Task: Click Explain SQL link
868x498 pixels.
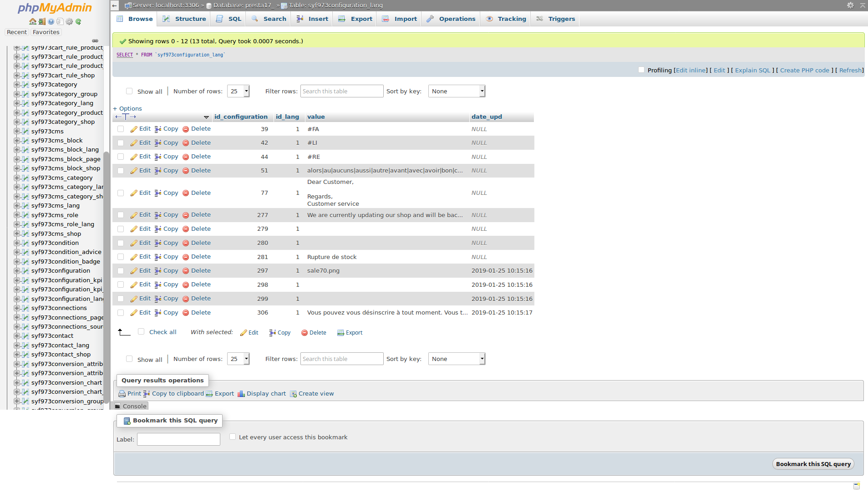Action: point(752,70)
